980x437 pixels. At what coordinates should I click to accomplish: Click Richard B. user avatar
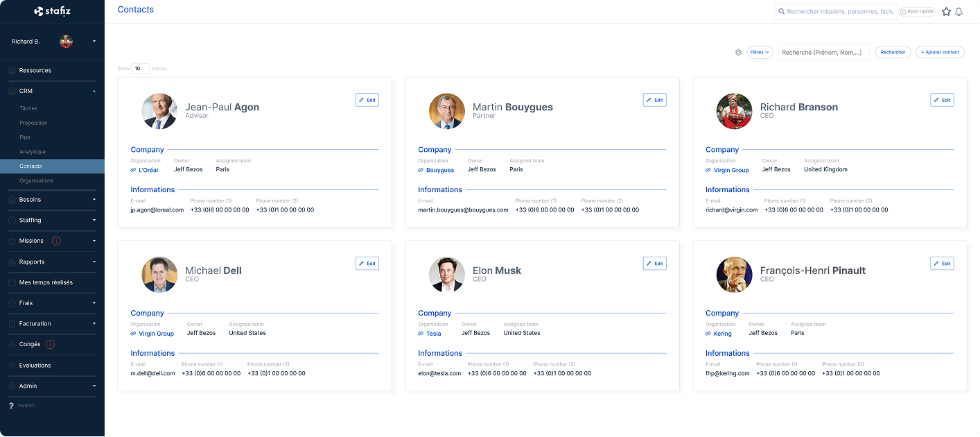click(67, 42)
